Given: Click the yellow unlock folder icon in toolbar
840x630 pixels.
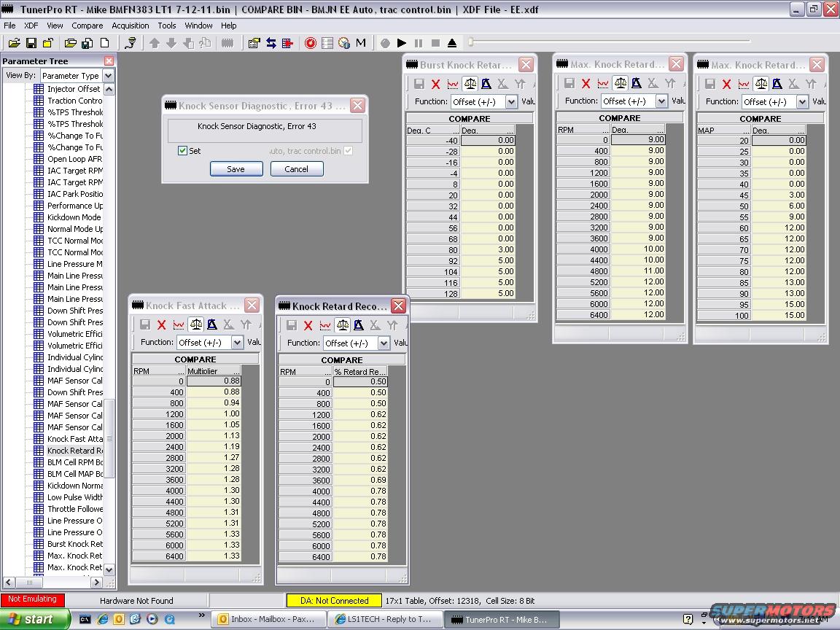Looking at the screenshot, I should click(x=47, y=43).
